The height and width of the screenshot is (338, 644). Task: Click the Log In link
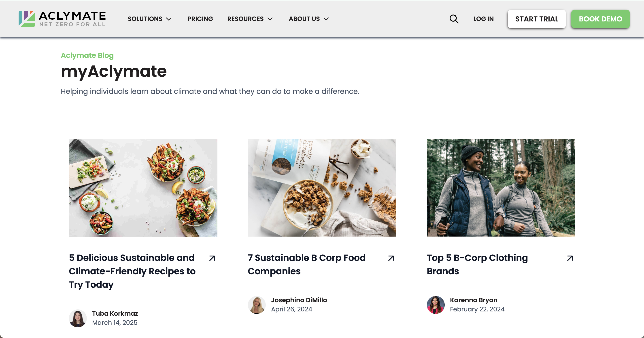[x=483, y=19]
